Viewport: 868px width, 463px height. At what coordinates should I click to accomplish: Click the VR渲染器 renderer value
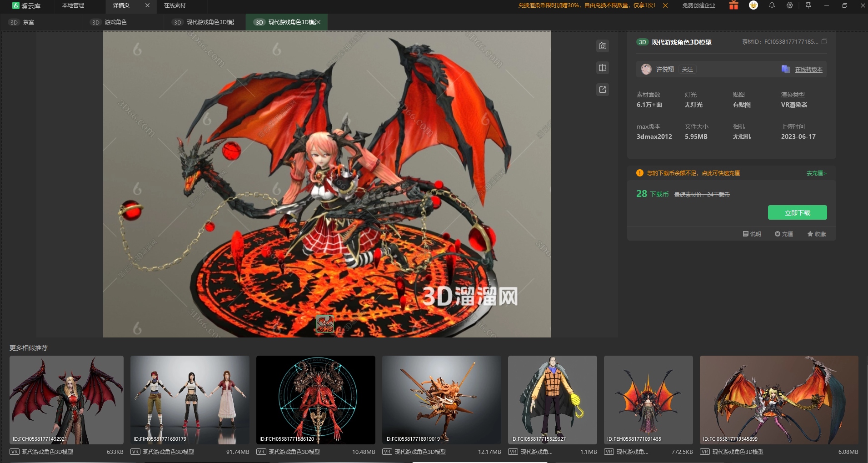[x=794, y=105]
